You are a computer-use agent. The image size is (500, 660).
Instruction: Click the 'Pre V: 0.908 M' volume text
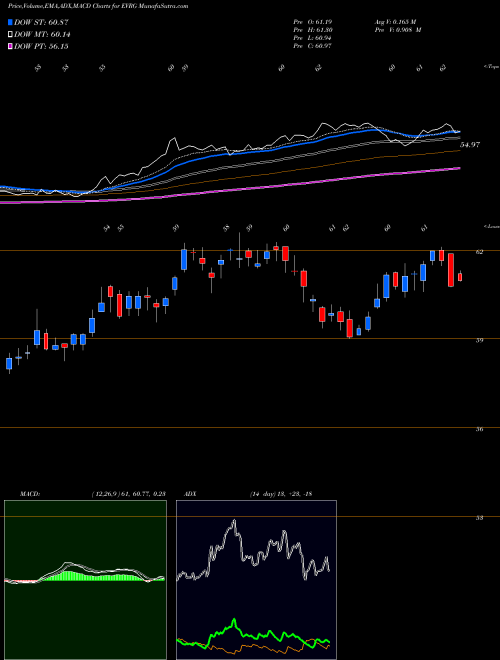pos(397,30)
